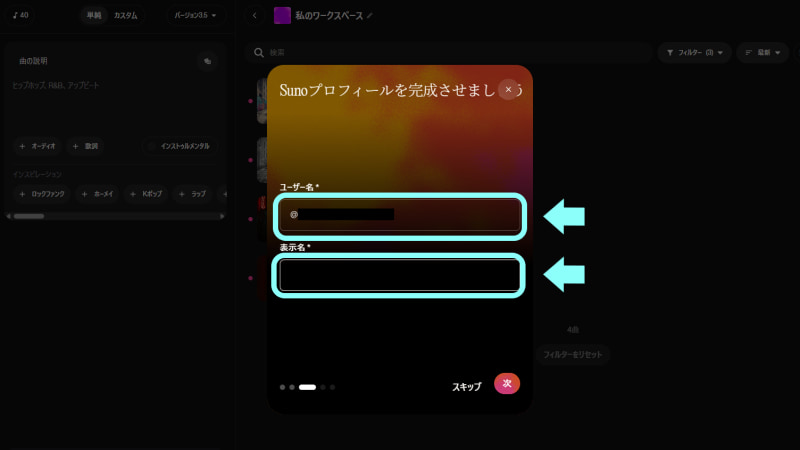The image size is (800, 450).
Task: Expand the 最新 sort dropdown
Action: pos(762,52)
